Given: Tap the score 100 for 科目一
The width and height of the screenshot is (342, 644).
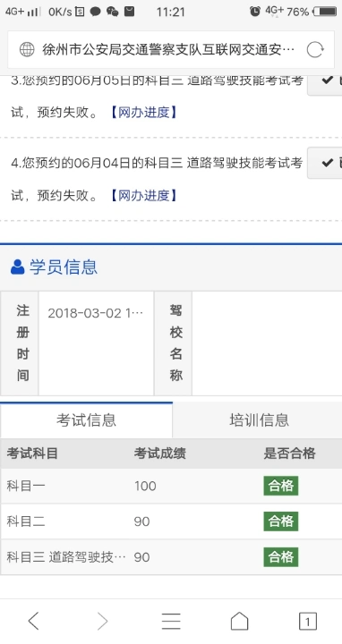Looking at the screenshot, I should [x=145, y=486].
